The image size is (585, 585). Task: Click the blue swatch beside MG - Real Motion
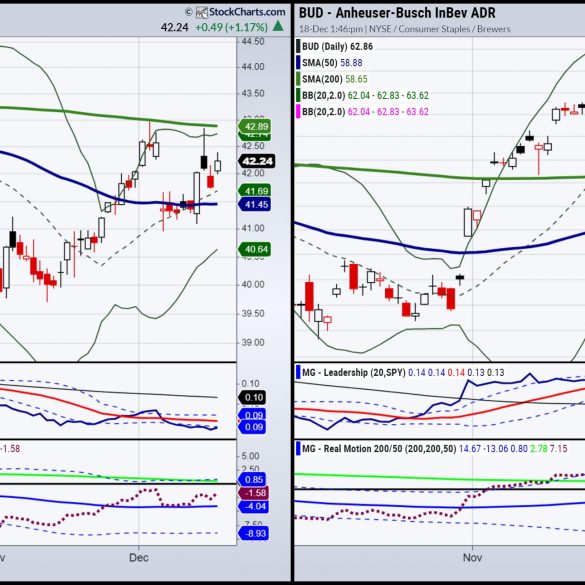298,448
